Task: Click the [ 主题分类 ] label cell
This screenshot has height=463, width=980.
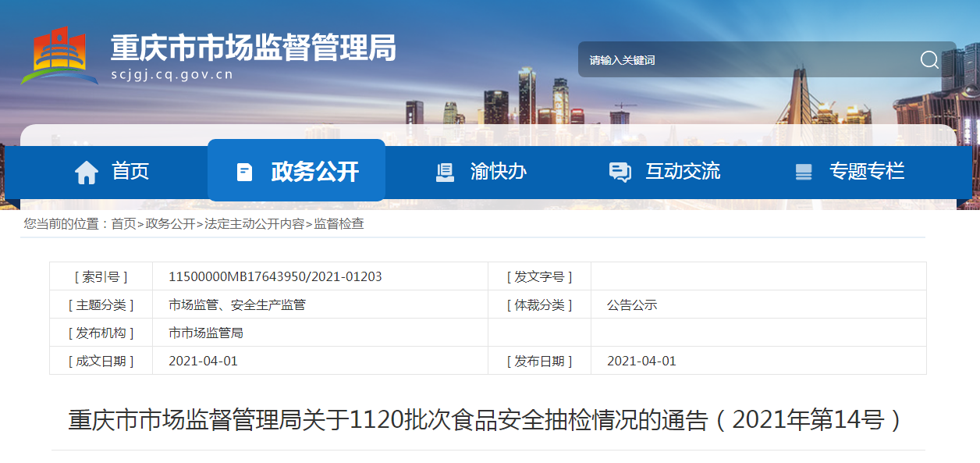Action: pos(101,305)
